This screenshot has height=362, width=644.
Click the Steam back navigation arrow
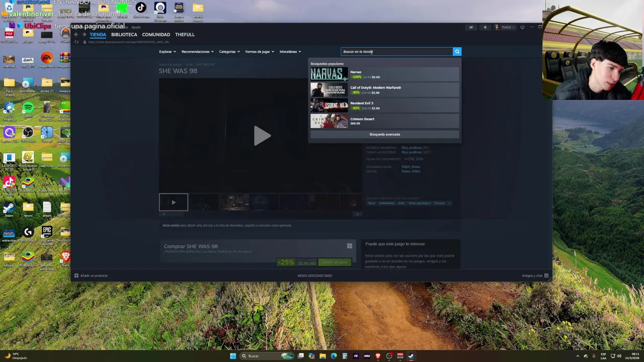[76, 35]
